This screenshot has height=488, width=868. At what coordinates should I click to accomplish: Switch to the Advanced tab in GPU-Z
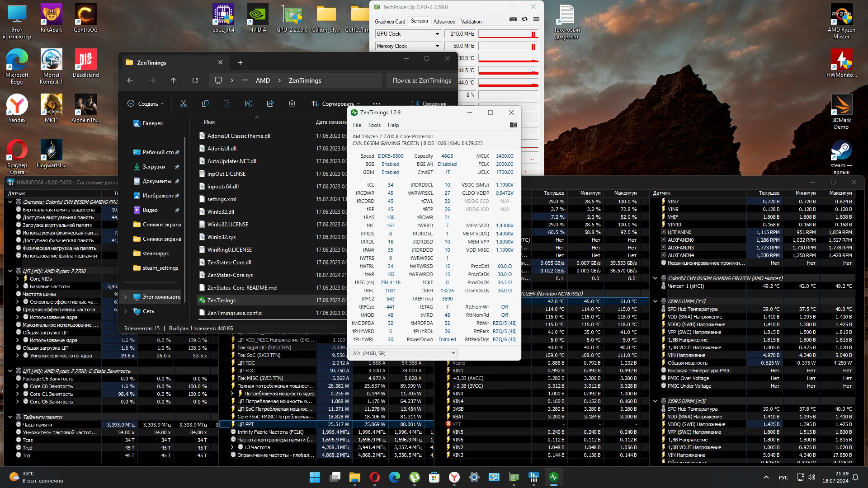[444, 22]
